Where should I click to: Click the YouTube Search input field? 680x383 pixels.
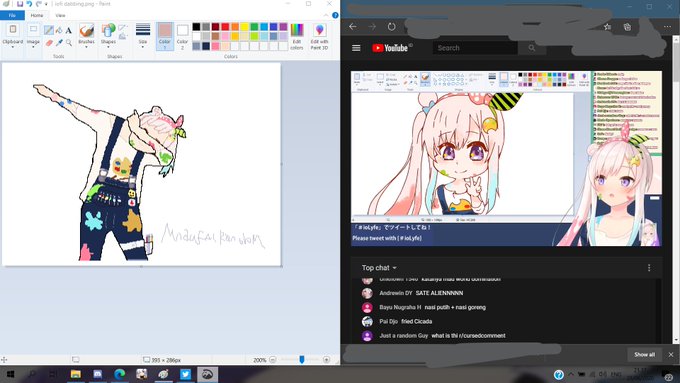pos(475,48)
